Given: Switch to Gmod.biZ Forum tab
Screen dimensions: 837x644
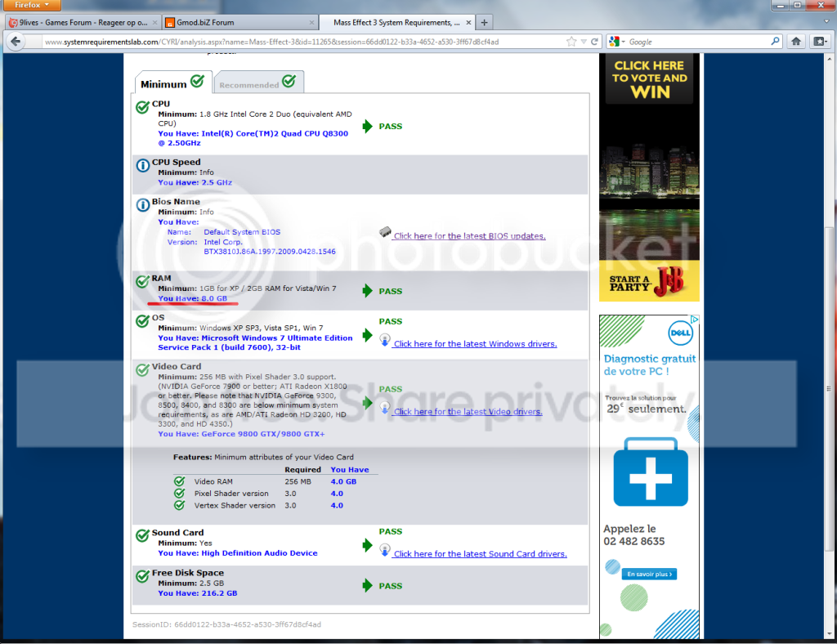Looking at the screenshot, I should click(x=239, y=22).
